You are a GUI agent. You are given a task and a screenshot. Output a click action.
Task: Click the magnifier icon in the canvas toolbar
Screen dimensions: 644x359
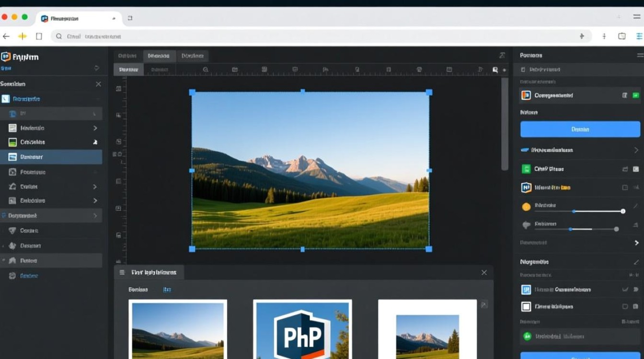(206, 70)
